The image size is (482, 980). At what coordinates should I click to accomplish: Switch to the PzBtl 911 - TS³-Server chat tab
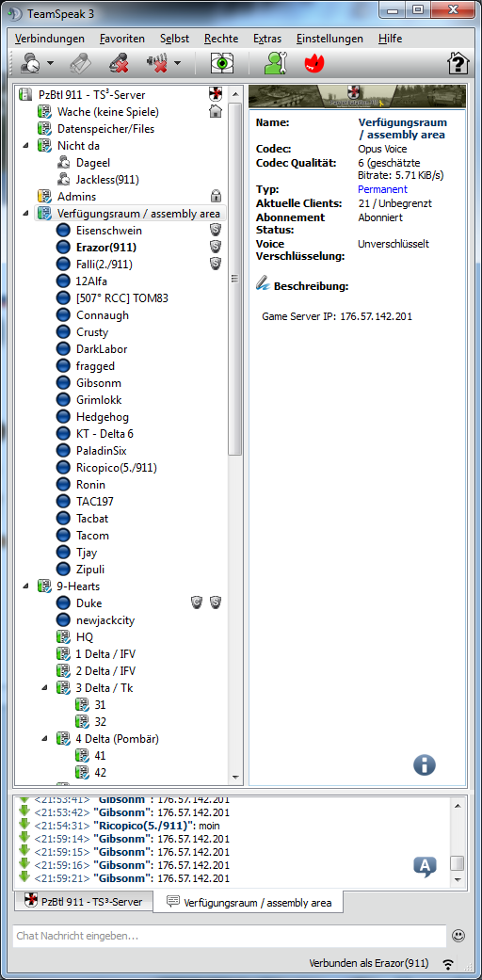[x=83, y=902]
